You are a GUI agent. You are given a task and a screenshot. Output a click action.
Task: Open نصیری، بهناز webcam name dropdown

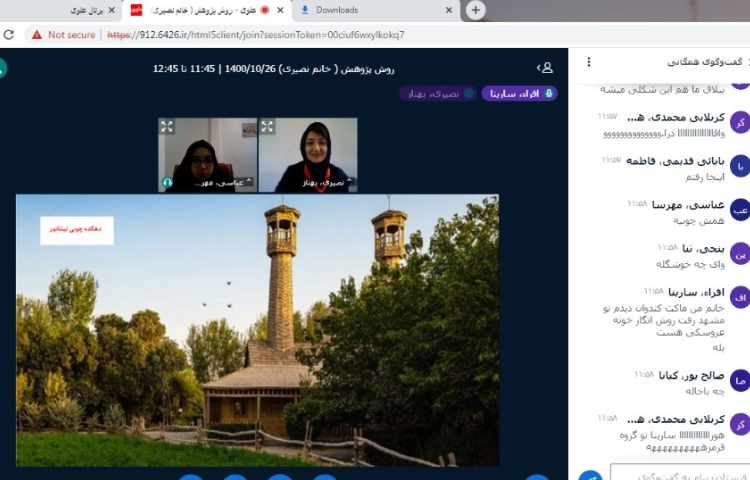coord(325,183)
